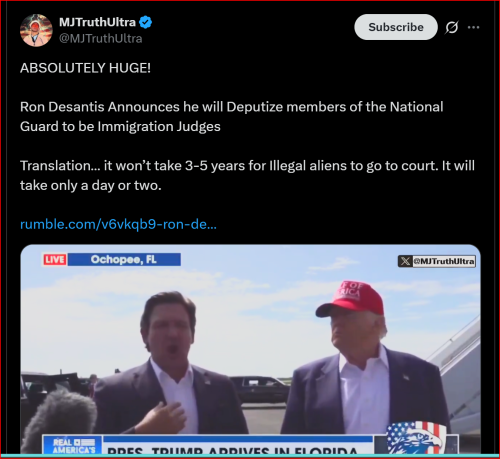Click the Real America's Voice logo
The image size is (500, 459).
[x=72, y=445]
